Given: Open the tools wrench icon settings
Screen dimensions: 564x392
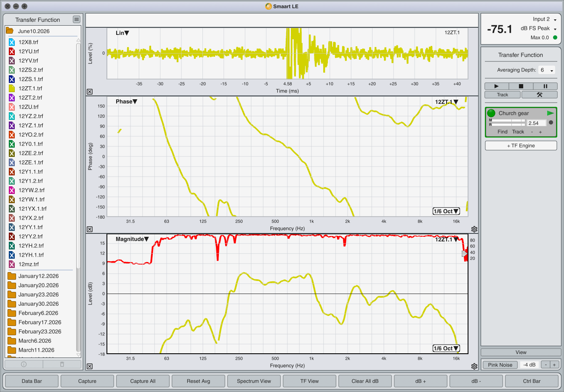Looking at the screenshot, I should [540, 95].
